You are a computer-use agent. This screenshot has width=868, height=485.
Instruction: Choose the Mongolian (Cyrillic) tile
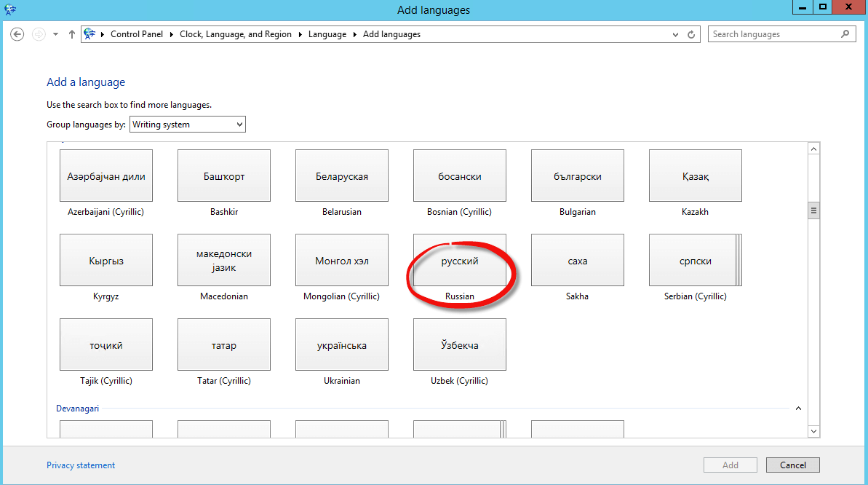pyautogui.click(x=342, y=261)
